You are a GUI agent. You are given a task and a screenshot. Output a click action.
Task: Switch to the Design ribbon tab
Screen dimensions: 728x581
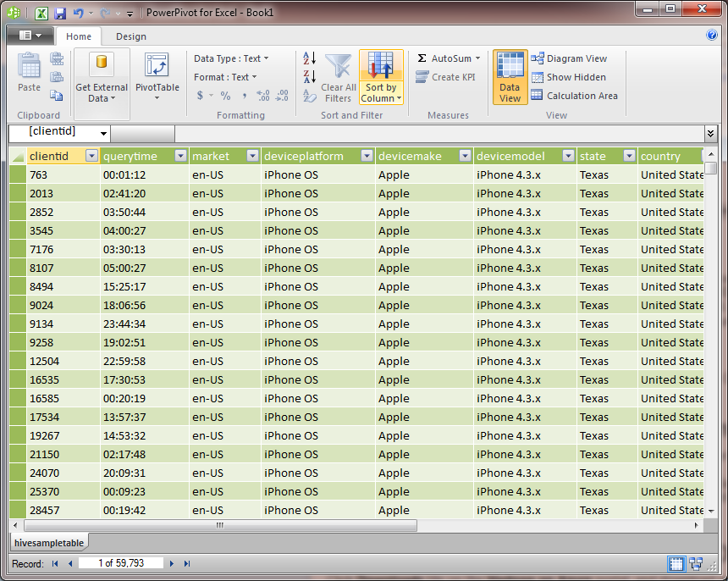point(130,36)
